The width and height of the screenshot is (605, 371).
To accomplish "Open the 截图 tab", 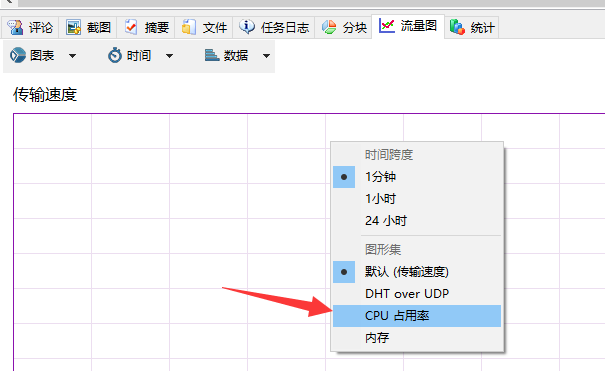I will click(88, 27).
